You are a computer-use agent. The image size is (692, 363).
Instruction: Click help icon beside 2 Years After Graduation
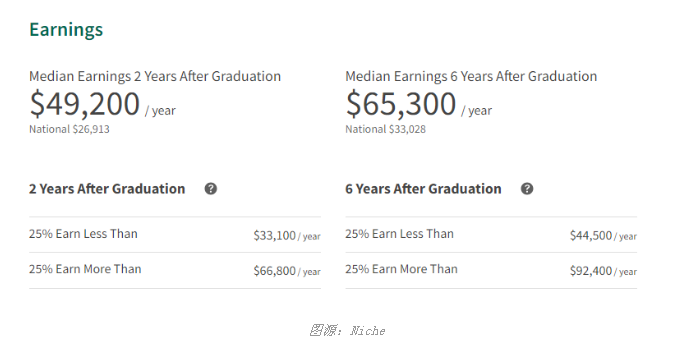point(211,189)
